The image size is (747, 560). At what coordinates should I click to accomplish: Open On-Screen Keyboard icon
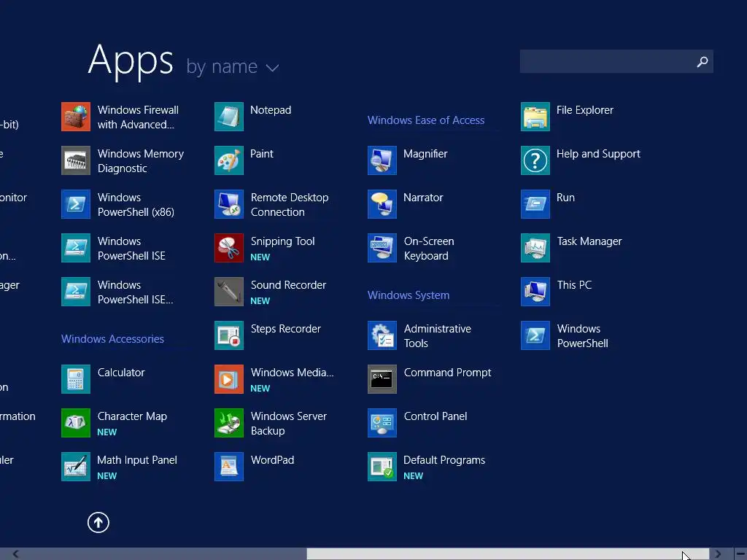coord(382,248)
